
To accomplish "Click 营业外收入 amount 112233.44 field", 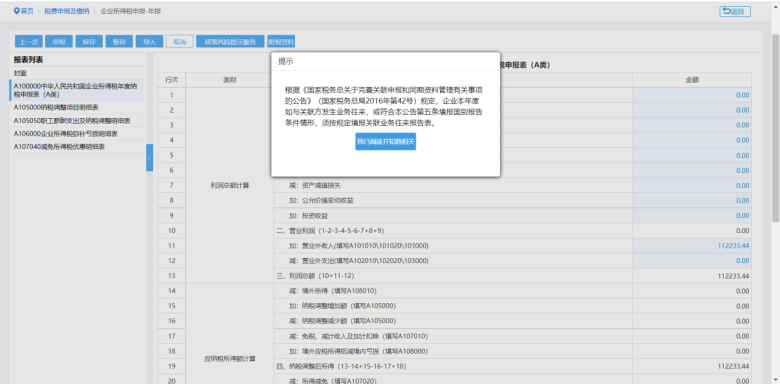I will point(692,246).
